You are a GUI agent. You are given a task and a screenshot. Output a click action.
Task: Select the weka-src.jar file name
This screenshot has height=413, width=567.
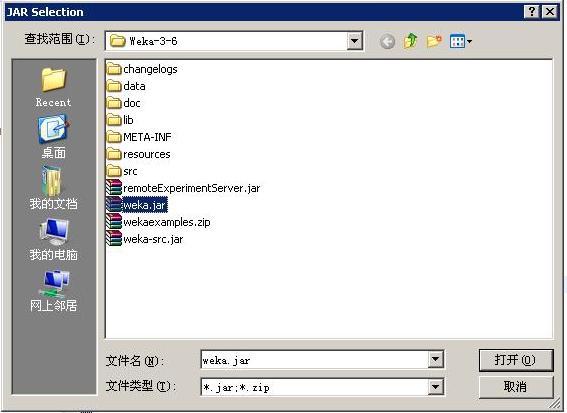(x=153, y=239)
